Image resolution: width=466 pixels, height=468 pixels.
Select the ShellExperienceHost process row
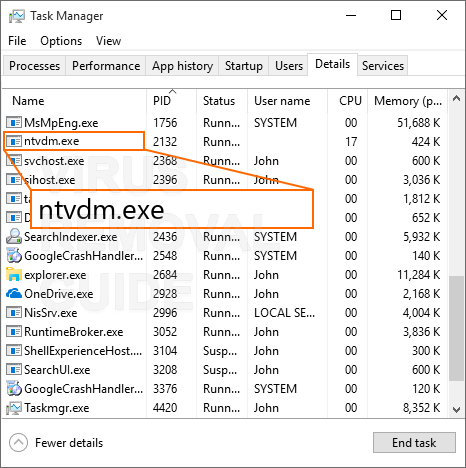[x=225, y=351]
